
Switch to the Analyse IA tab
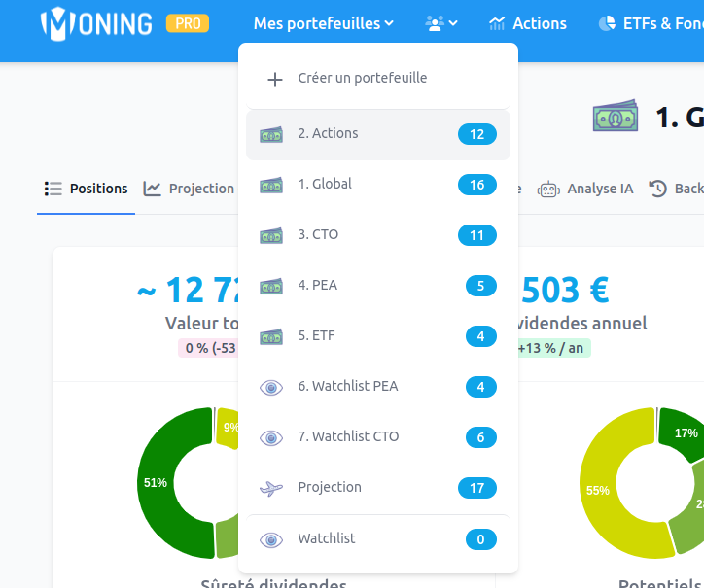click(x=585, y=189)
